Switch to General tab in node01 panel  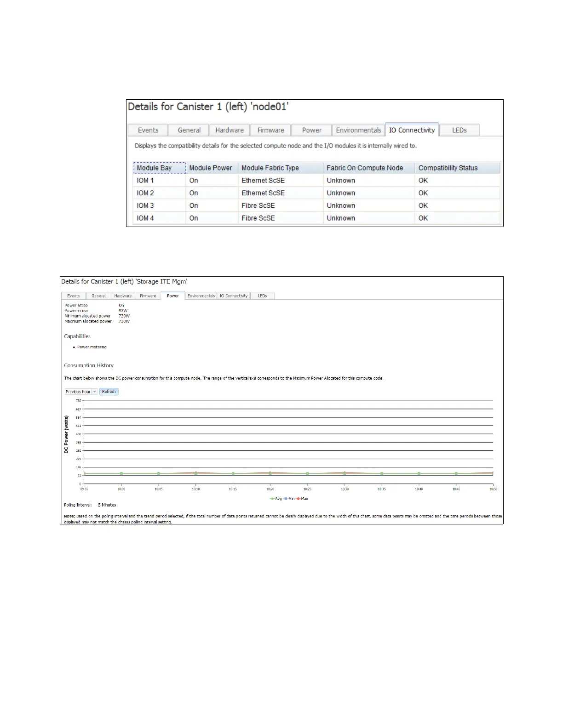pyautogui.click(x=189, y=130)
